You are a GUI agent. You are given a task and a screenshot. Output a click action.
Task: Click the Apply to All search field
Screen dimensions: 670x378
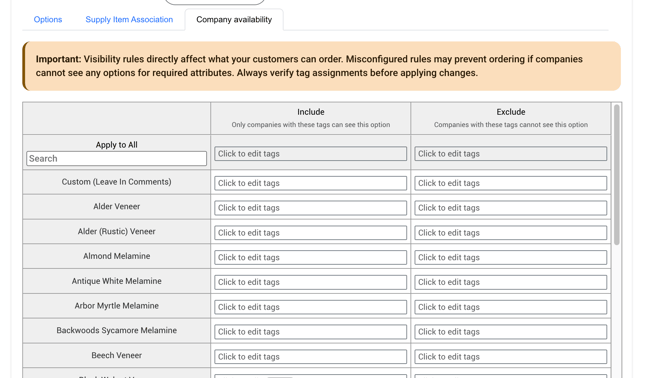pos(116,158)
